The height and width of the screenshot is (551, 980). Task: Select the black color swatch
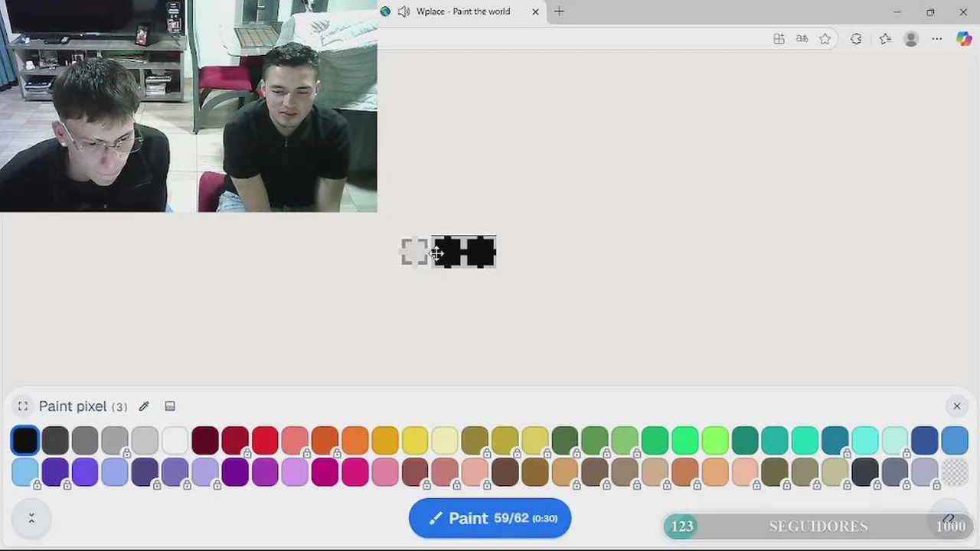25,441
